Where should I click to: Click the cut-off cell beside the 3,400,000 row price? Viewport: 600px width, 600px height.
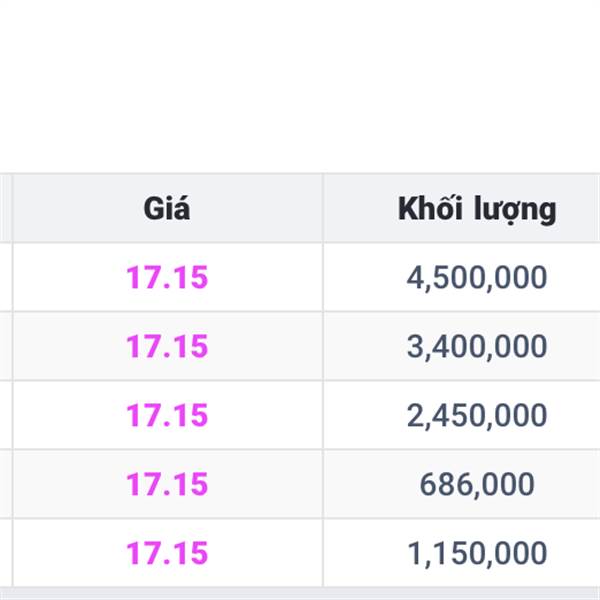pos(6,346)
